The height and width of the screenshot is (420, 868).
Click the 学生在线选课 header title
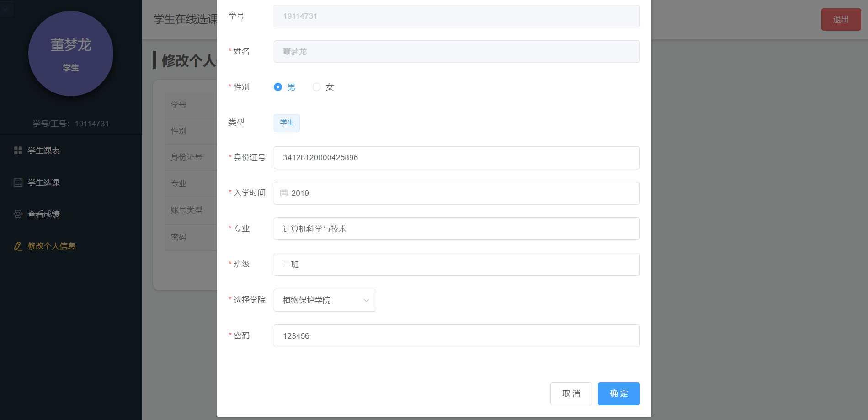[185, 19]
